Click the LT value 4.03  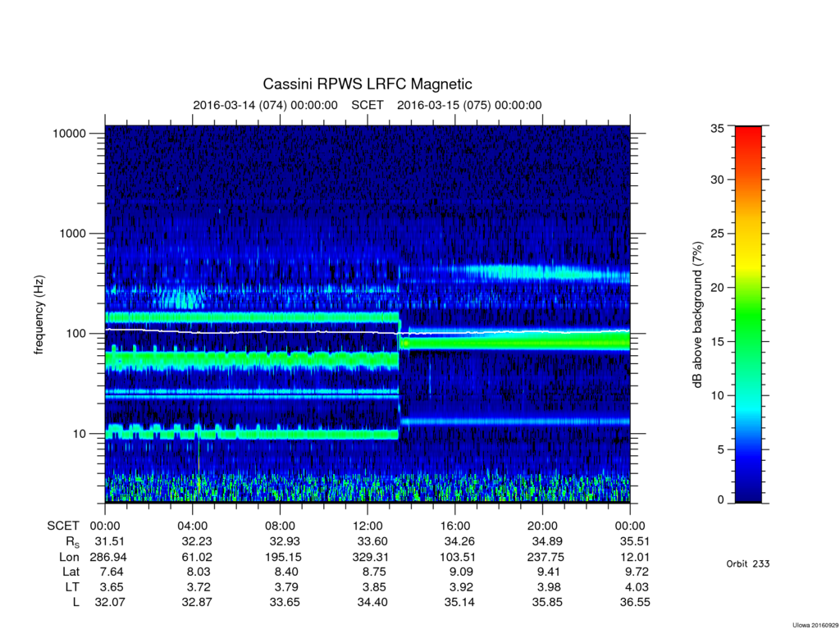637,587
